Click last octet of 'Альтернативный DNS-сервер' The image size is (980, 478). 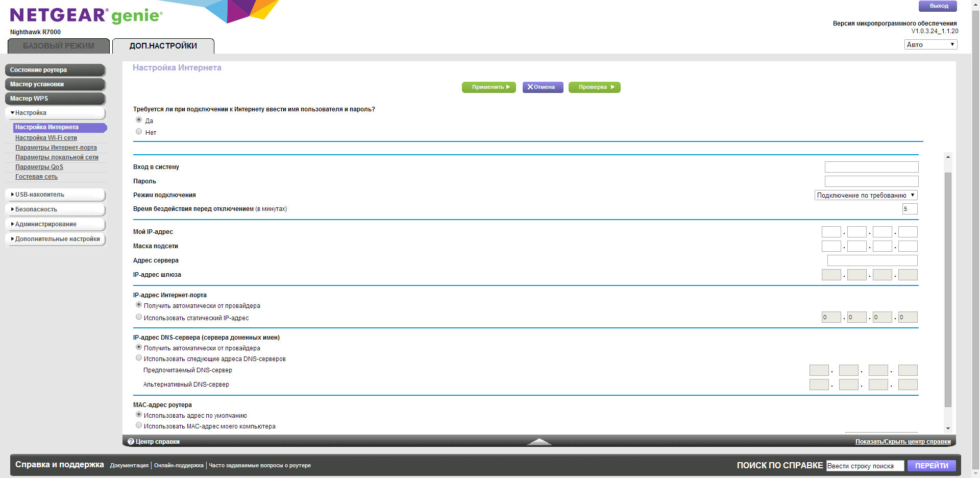point(908,385)
